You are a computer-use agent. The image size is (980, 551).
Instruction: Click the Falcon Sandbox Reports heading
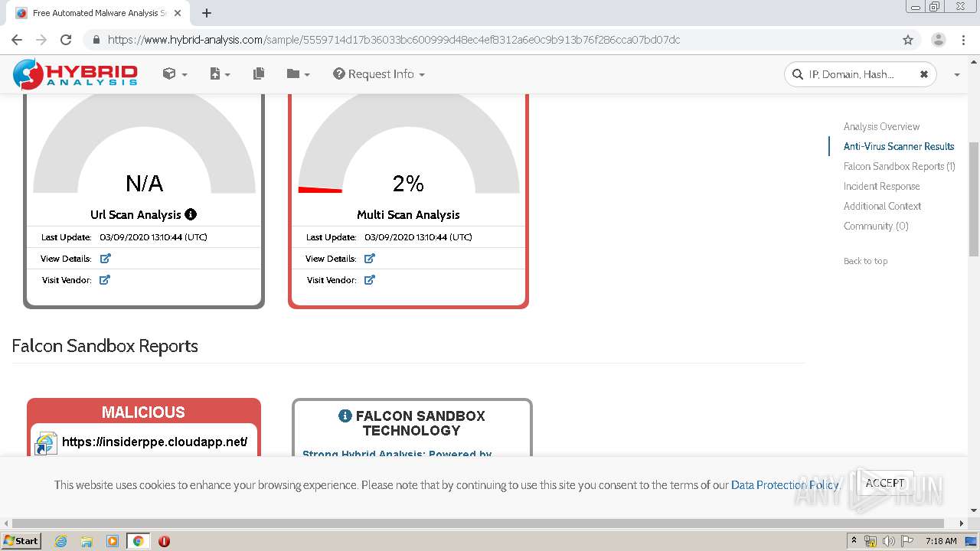tap(105, 346)
